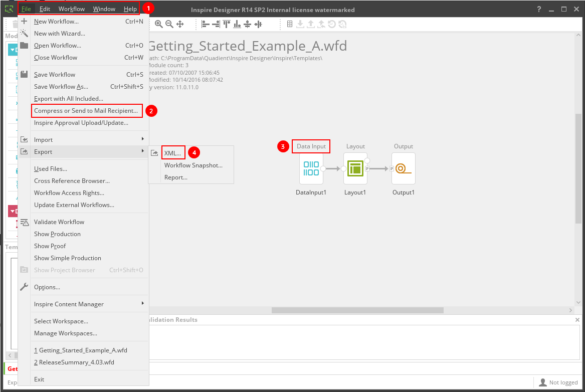Select Inspire Approval Upload/Update...
The width and height of the screenshot is (585, 392).
point(84,123)
